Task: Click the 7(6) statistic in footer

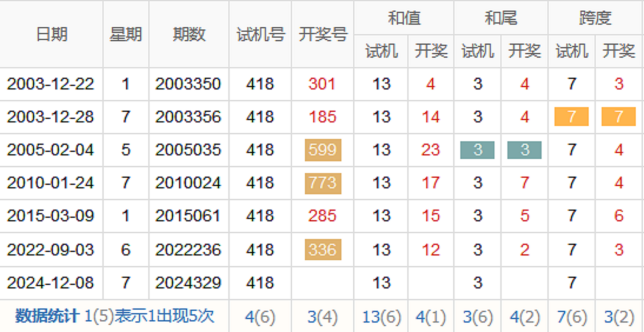Action: [571, 317]
